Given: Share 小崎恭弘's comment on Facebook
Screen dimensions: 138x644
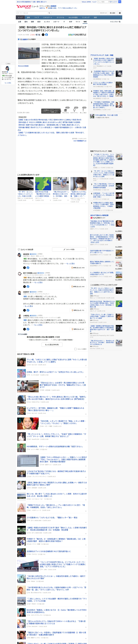Looking at the screenshot, I should [x=28, y=329].
